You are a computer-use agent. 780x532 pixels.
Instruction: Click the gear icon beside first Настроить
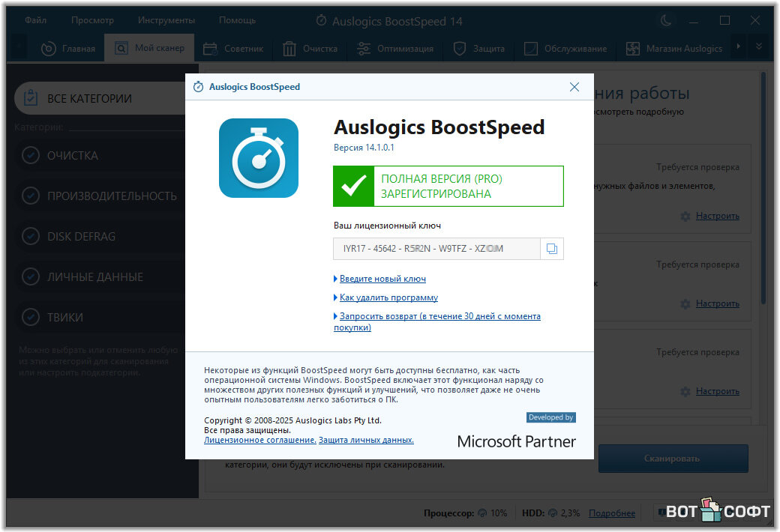[x=685, y=216]
